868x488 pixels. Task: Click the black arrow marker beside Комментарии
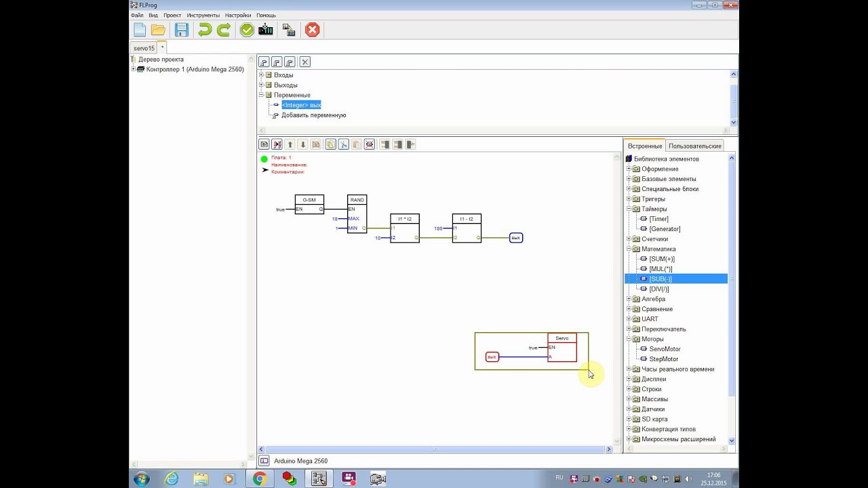[265, 170]
